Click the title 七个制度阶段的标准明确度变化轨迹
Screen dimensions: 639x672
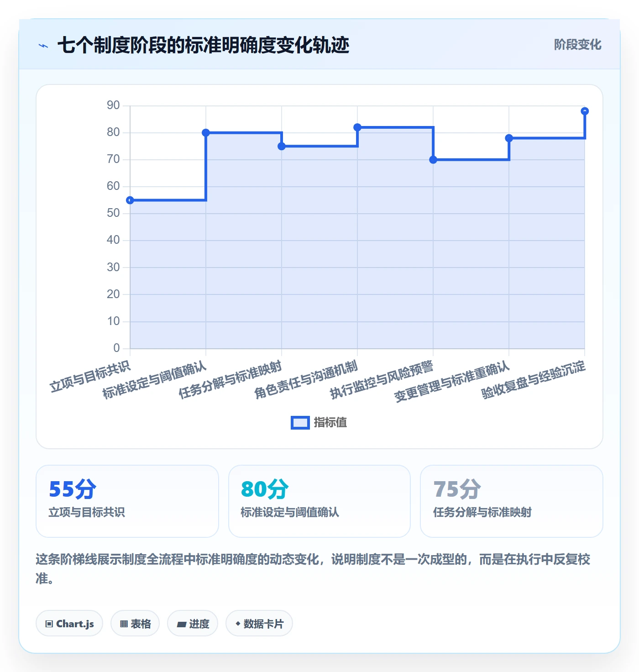tap(204, 45)
